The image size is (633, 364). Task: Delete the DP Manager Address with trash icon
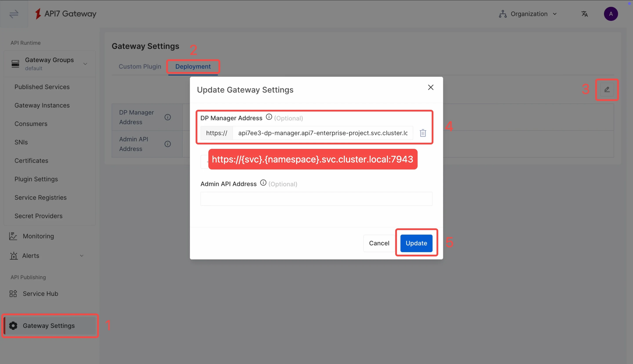coord(423,133)
